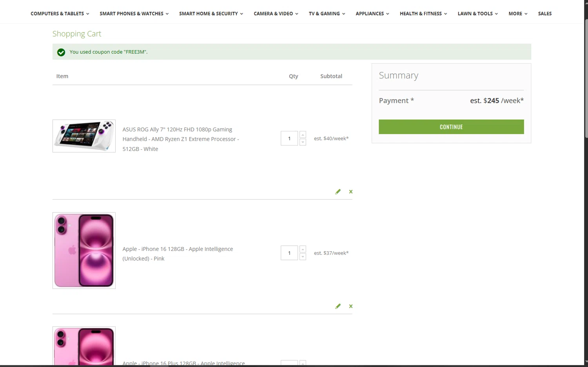Expand Camera & Video menu

[x=276, y=13]
